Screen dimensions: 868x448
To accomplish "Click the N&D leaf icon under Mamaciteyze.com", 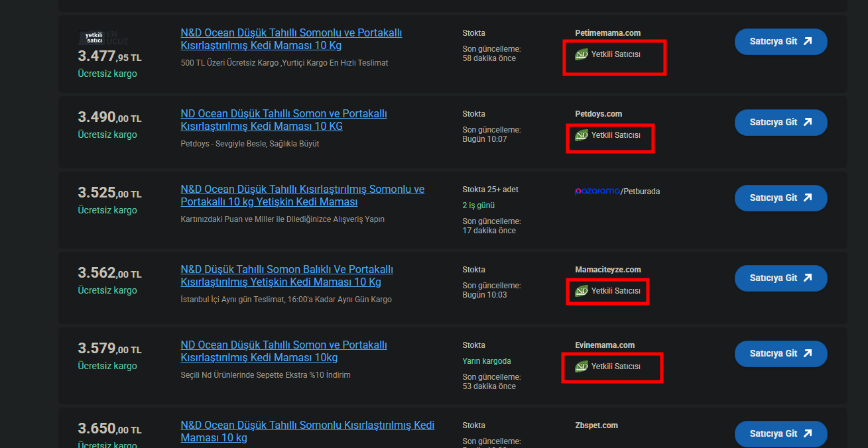I will click(582, 291).
